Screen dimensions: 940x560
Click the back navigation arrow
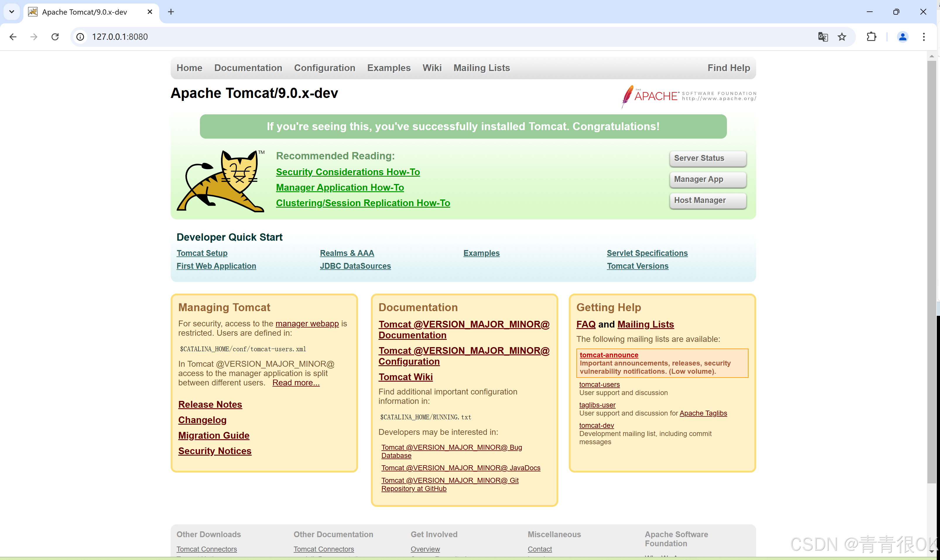13,37
